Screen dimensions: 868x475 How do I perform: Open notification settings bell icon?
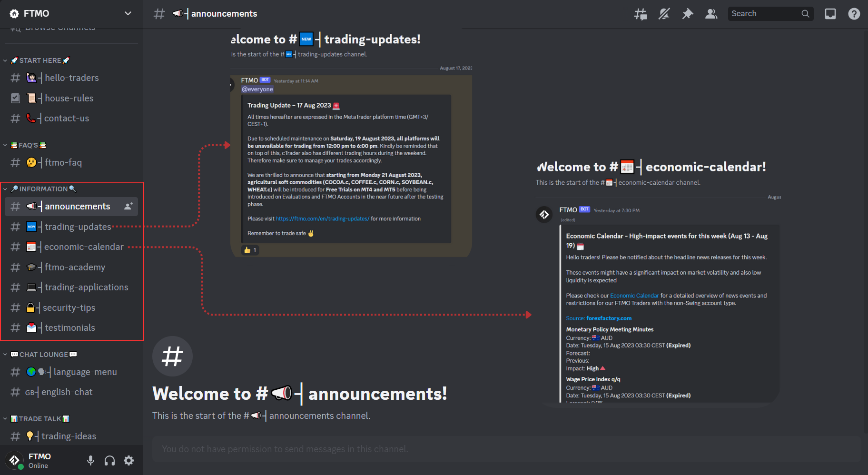664,14
